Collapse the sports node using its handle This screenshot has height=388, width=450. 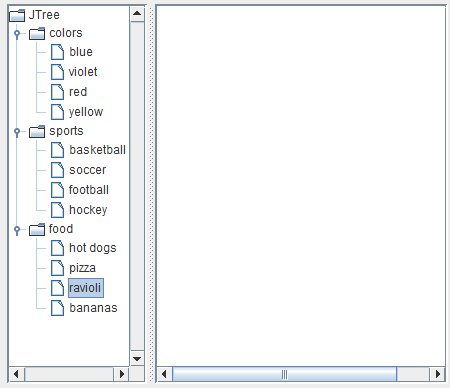pos(17,132)
